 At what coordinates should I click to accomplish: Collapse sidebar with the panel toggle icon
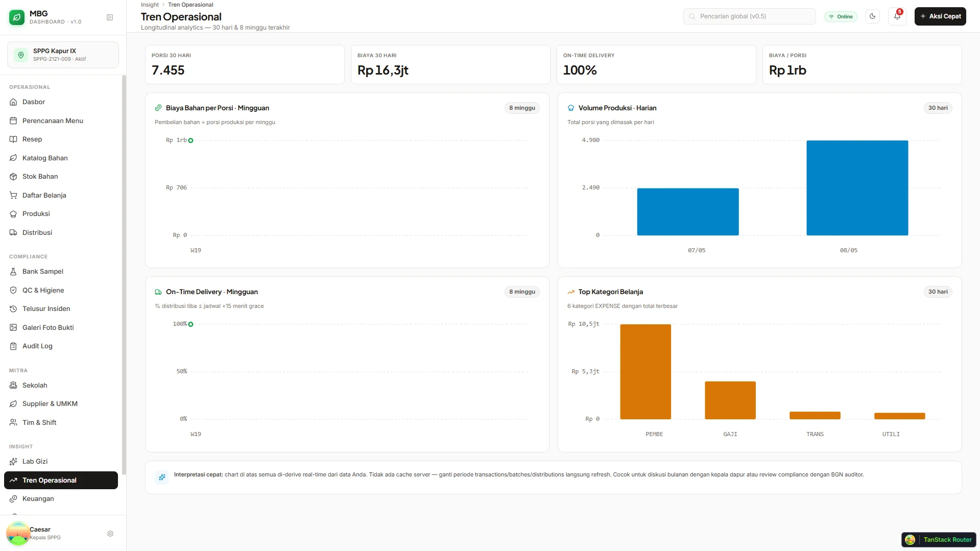point(110,17)
